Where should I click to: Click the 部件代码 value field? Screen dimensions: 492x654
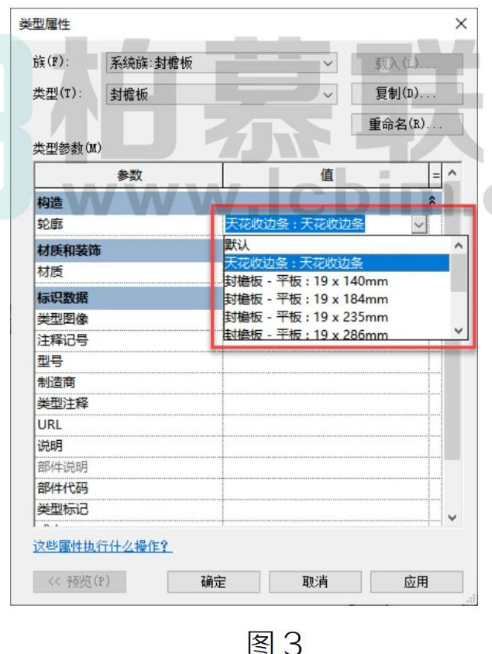(326, 488)
